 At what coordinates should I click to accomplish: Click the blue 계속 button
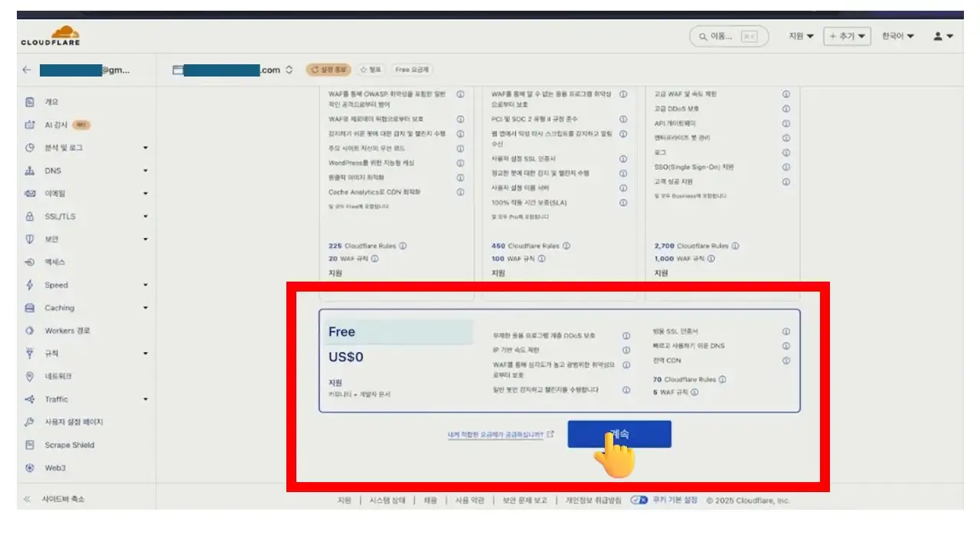[619, 434]
